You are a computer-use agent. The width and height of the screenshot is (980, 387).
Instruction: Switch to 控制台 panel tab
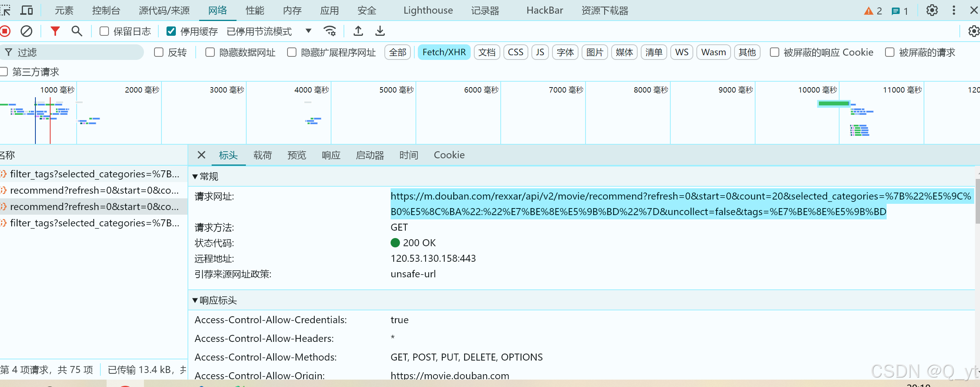106,11
